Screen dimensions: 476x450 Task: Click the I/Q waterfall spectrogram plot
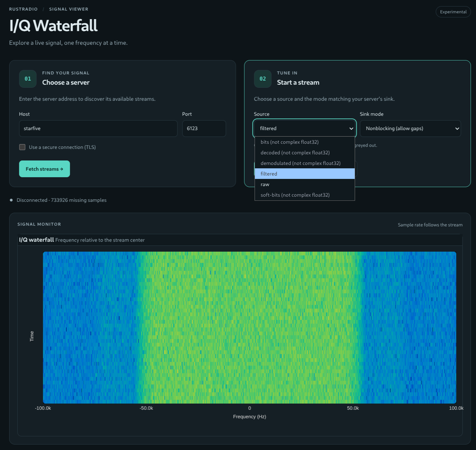click(x=249, y=327)
